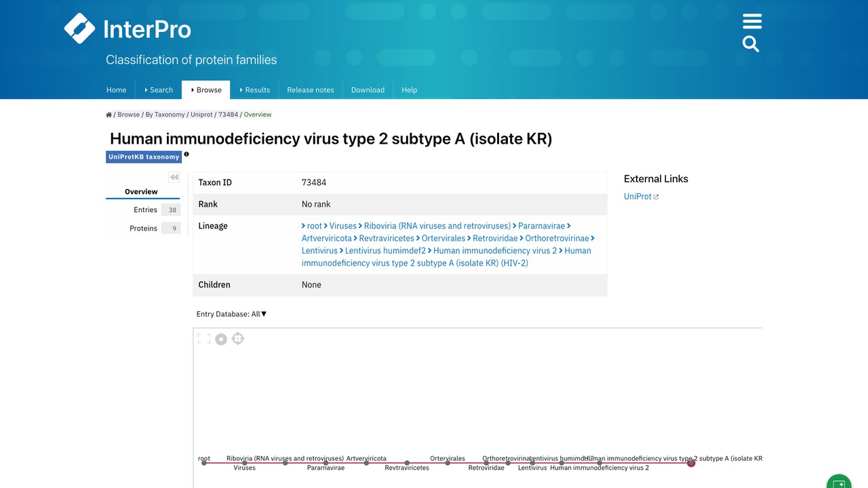868x488 pixels.
Task: Open the Entry Database All dropdown
Action: pos(232,314)
